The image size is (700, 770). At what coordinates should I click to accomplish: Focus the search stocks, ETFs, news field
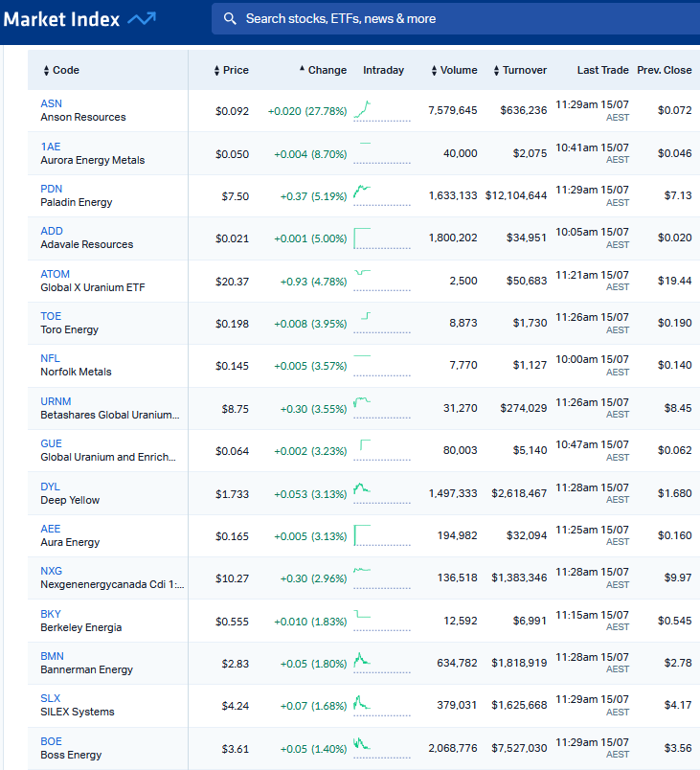coord(456,18)
